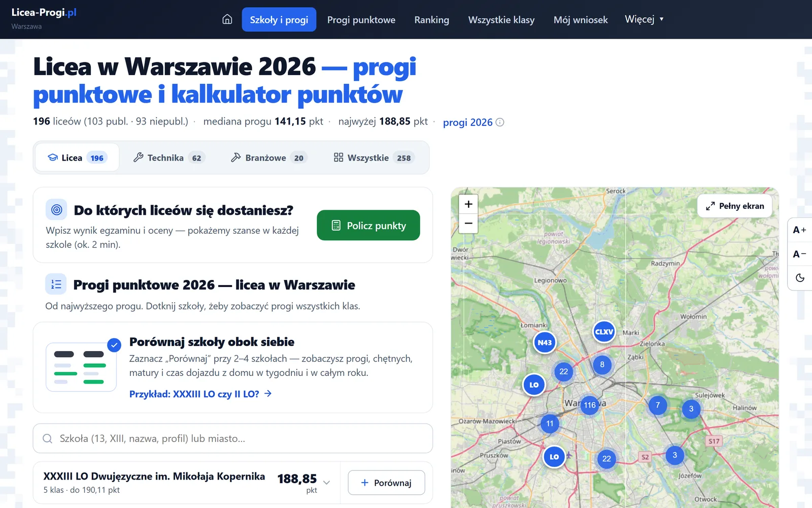Open the 22 cluster beside S2
812x508 pixels.
click(x=607, y=459)
